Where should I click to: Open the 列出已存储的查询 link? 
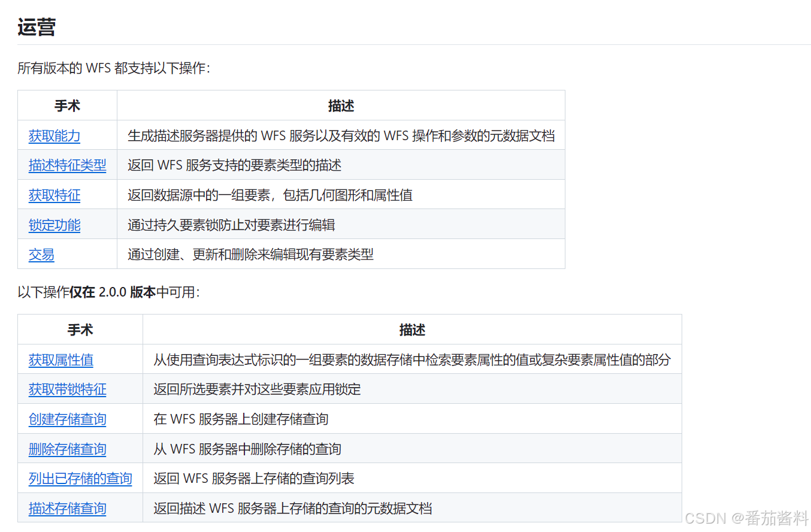pyautogui.click(x=80, y=479)
